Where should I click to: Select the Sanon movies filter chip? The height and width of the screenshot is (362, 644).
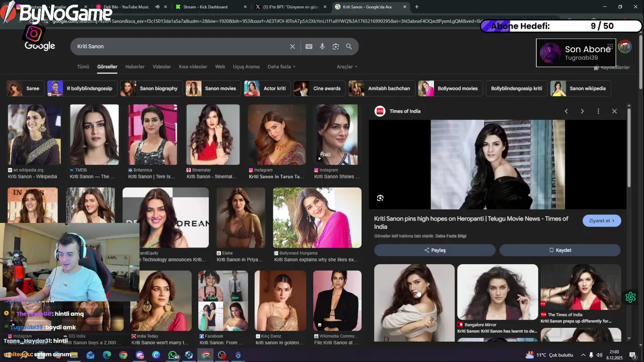click(213, 88)
